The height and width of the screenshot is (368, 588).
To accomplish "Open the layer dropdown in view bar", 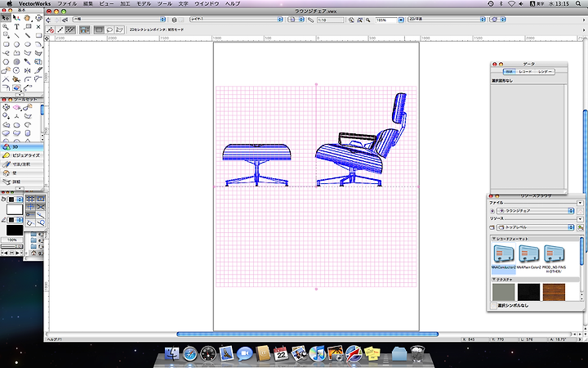I will pyautogui.click(x=236, y=19).
